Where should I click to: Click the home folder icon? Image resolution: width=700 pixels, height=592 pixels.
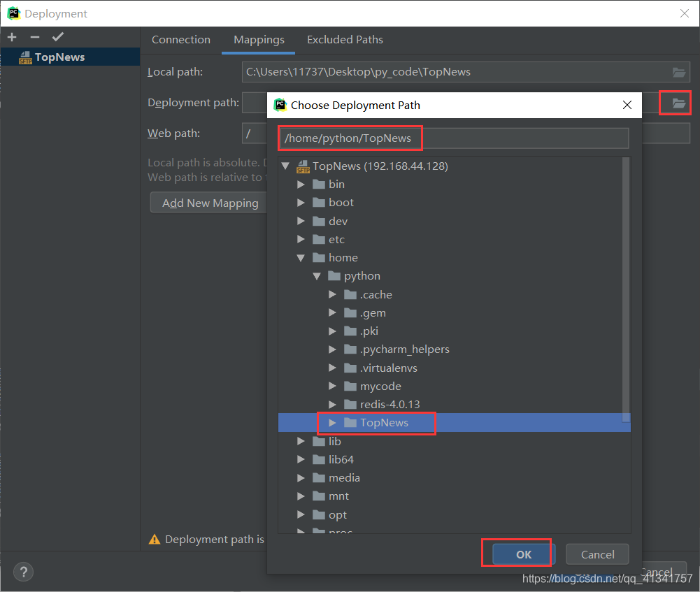click(x=319, y=258)
